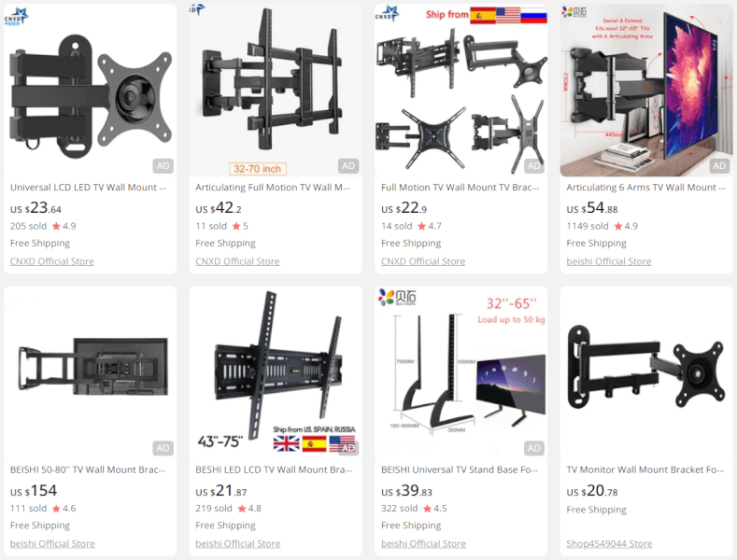Visit CNXD Official Store under the $23.64 item

tap(52, 261)
